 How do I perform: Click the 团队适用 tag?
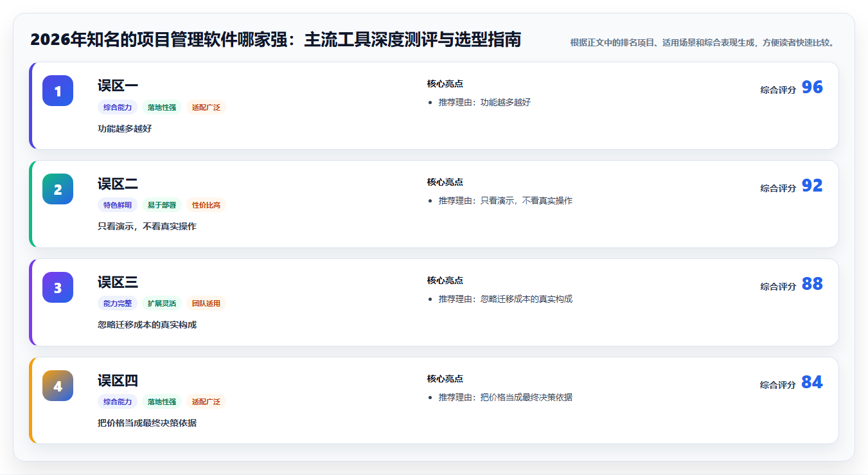(x=206, y=304)
